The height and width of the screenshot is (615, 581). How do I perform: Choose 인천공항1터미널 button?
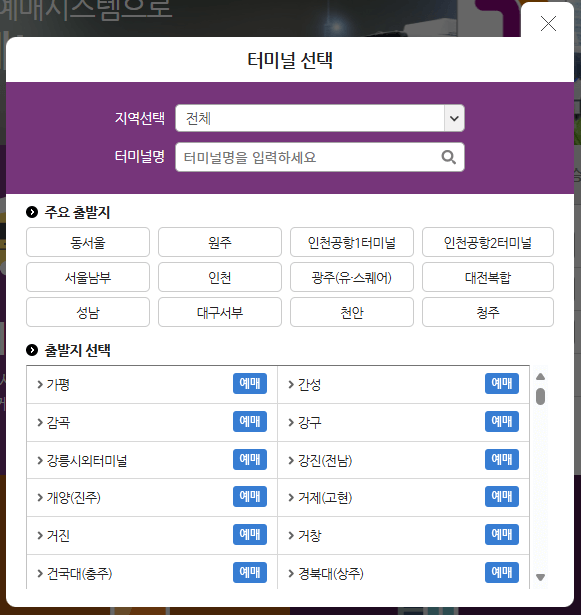pos(352,242)
